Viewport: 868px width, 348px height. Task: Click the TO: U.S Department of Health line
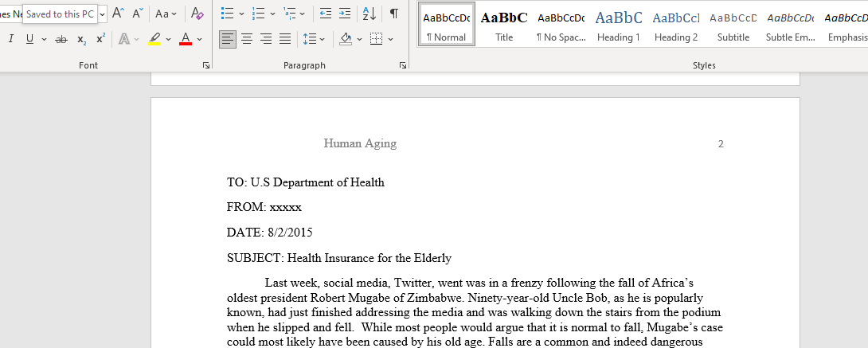coord(306,182)
